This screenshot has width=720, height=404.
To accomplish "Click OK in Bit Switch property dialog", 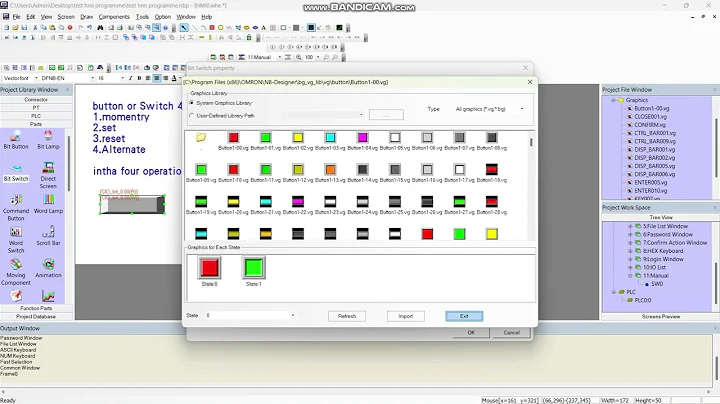I will coord(471,333).
